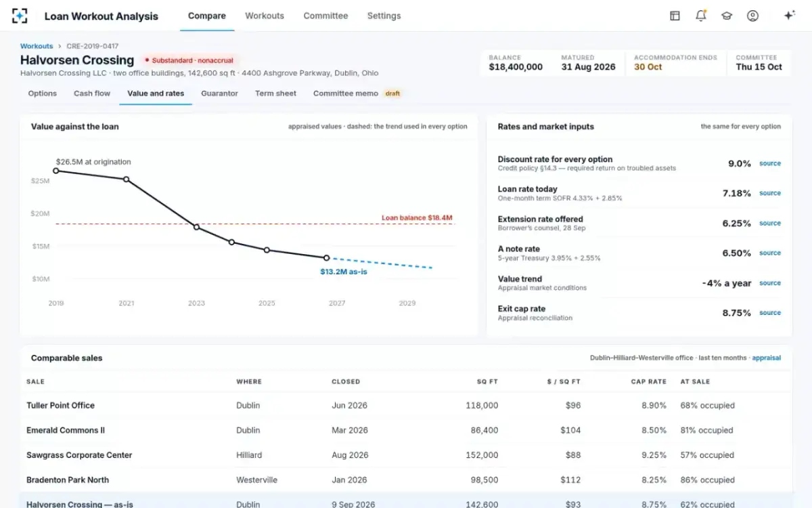Click the CRE-2019-0417 breadcrumb text

pos(92,46)
